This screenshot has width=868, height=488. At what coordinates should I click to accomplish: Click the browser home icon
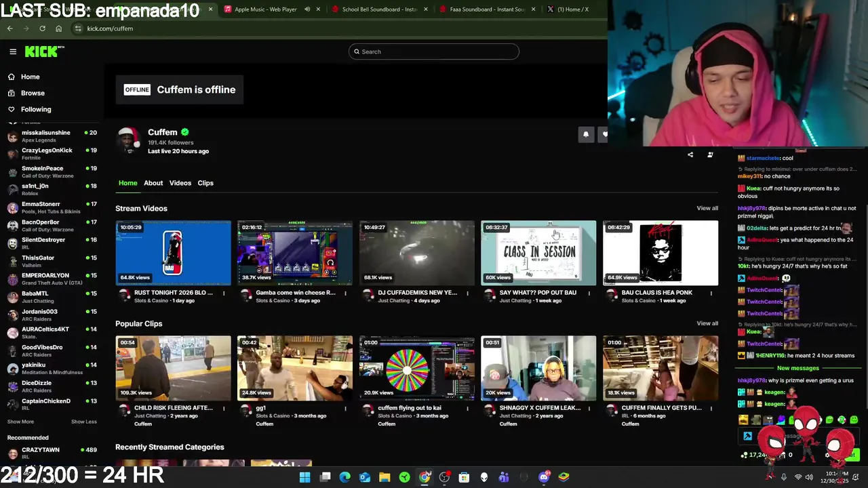coord(58,28)
